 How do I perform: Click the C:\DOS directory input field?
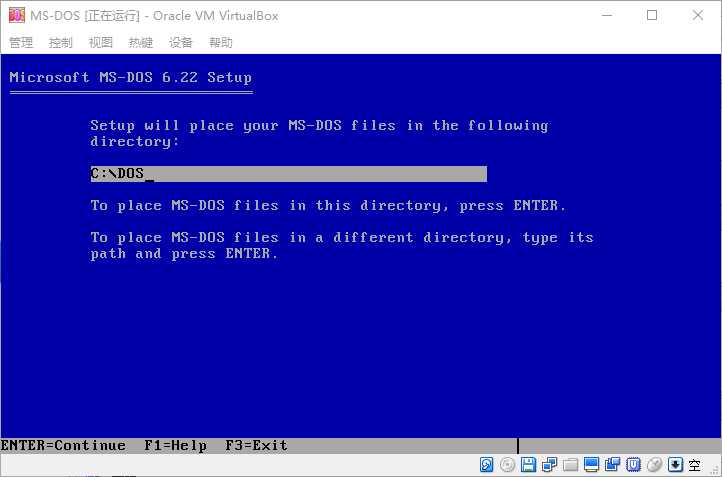point(289,174)
